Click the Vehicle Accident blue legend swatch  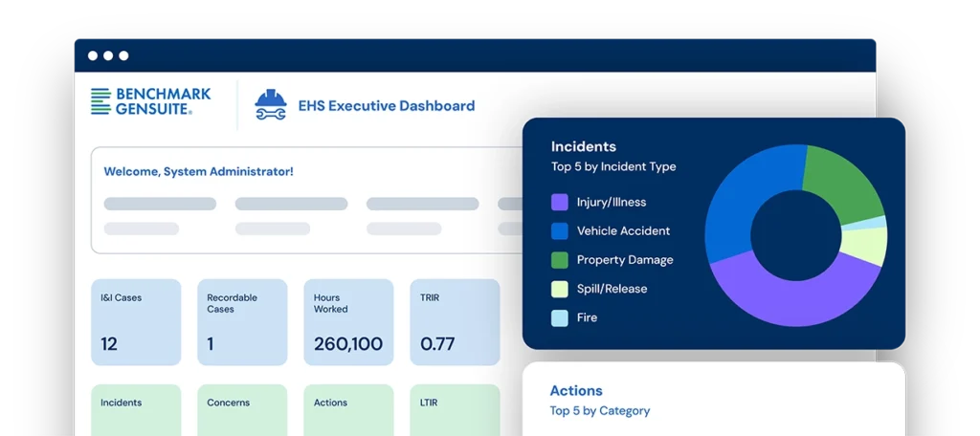click(559, 231)
